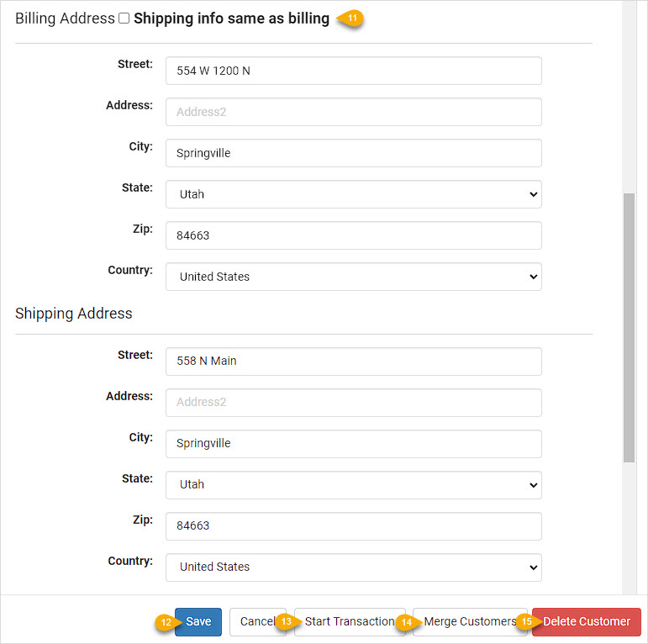Save the customer details

coord(198,621)
